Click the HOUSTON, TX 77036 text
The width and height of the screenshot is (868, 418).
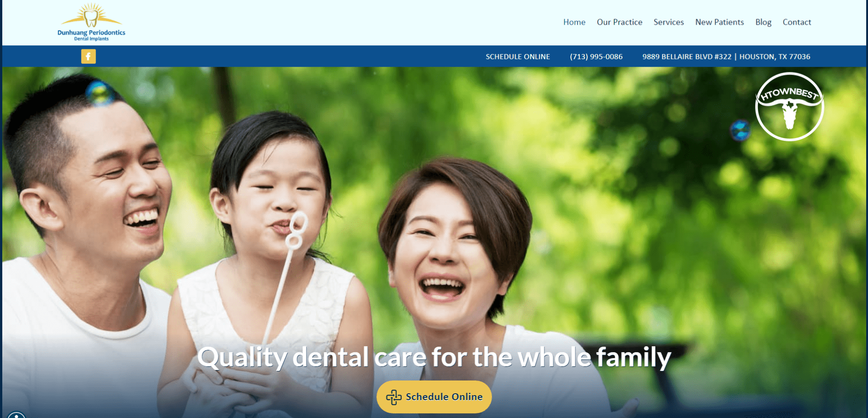pyautogui.click(x=775, y=57)
